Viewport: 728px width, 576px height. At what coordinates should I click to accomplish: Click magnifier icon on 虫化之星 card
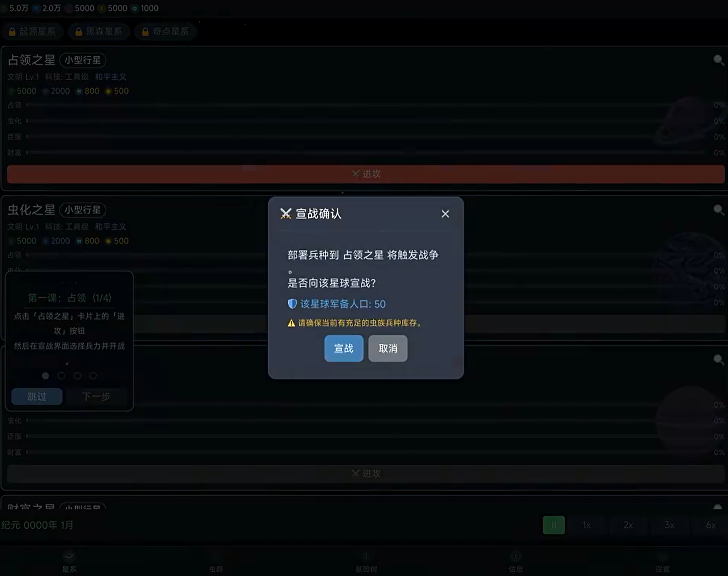(x=718, y=210)
